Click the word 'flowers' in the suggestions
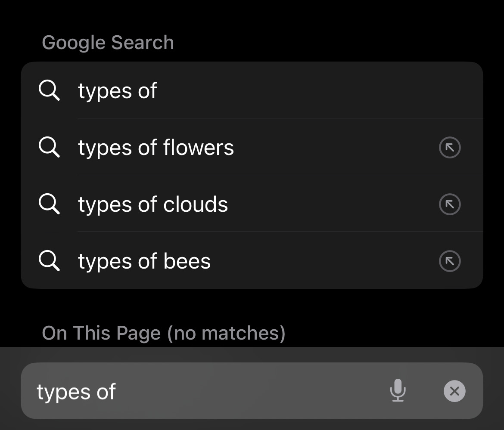 199,148
